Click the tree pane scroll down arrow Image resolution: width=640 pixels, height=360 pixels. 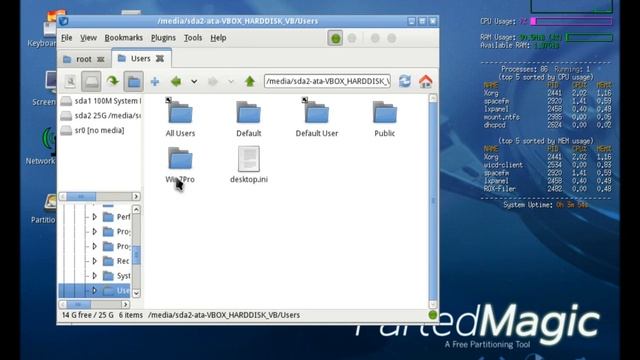136,293
